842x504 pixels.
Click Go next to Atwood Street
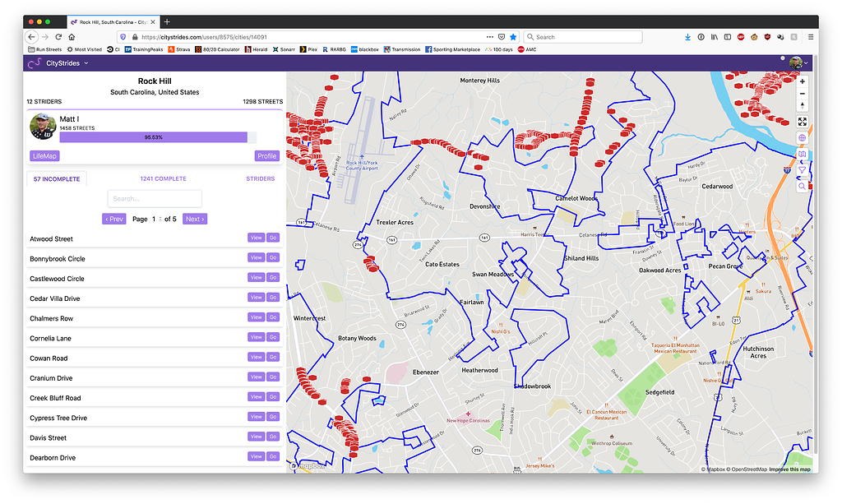272,237
